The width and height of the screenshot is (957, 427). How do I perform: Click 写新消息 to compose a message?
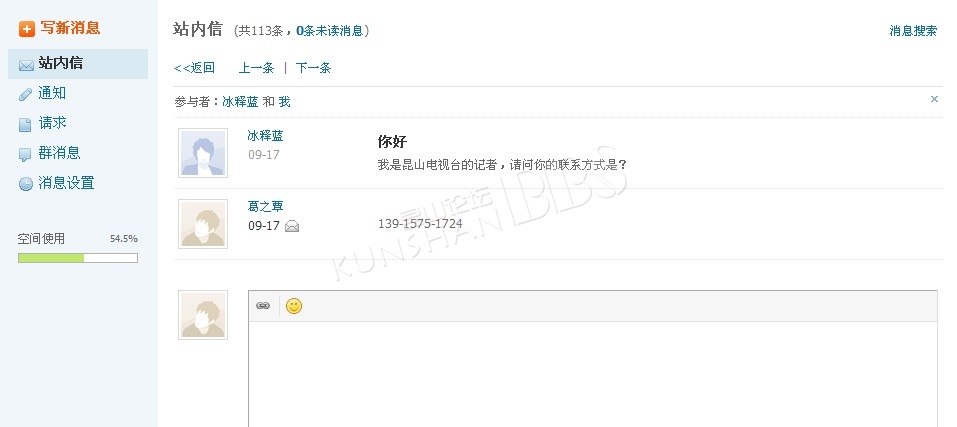pyautogui.click(x=70, y=28)
